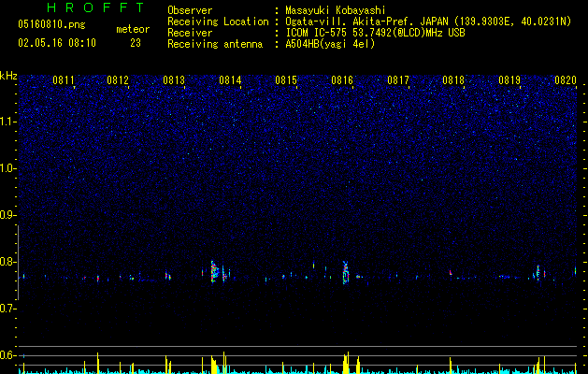Click the meteor count 23

click(136, 43)
